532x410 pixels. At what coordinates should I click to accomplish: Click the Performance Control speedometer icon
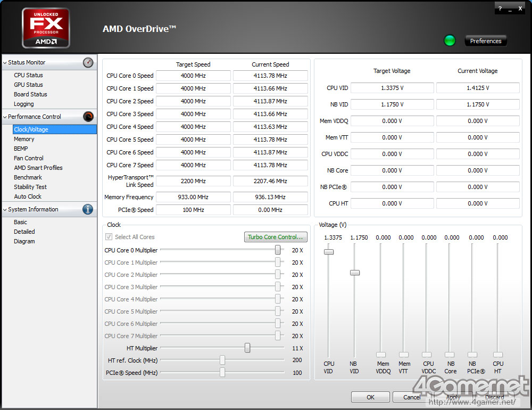point(88,117)
